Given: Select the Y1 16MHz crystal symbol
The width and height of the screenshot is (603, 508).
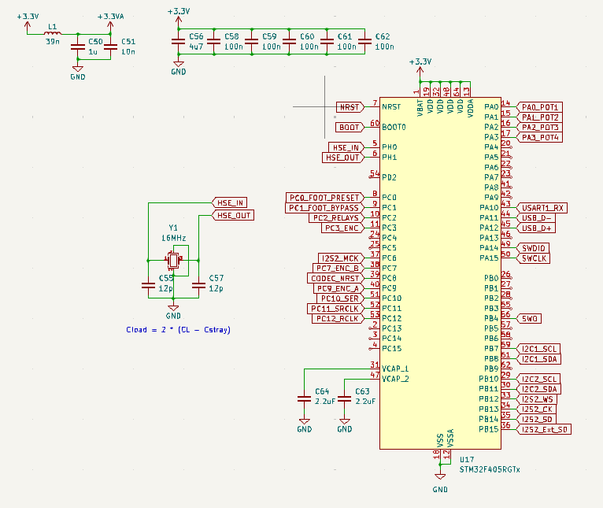Looking at the screenshot, I should (x=174, y=260).
